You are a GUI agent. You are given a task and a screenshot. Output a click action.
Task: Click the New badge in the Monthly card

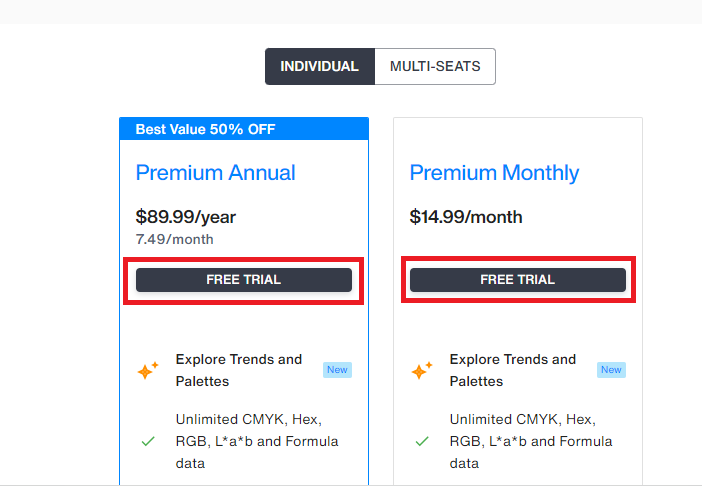tap(611, 370)
